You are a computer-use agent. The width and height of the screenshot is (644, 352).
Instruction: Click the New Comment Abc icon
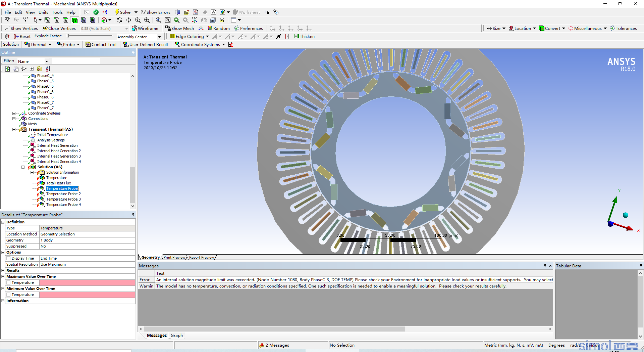tap(186, 12)
